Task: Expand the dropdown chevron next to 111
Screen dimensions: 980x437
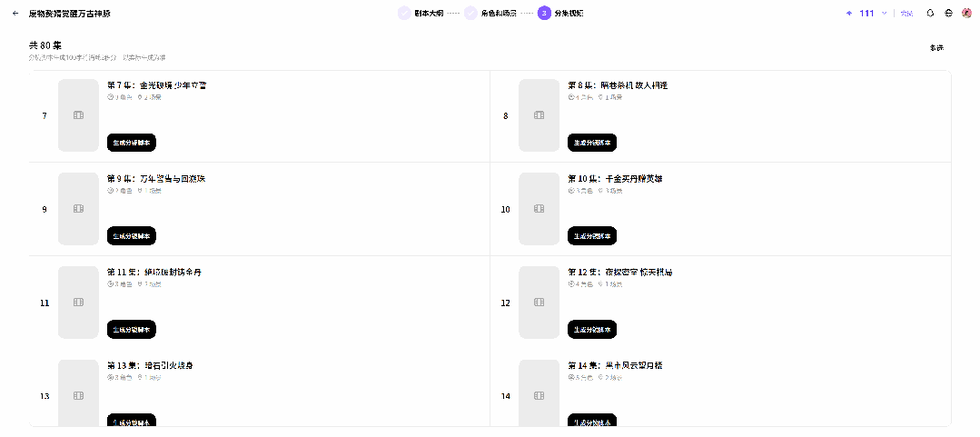Action: coord(884,13)
